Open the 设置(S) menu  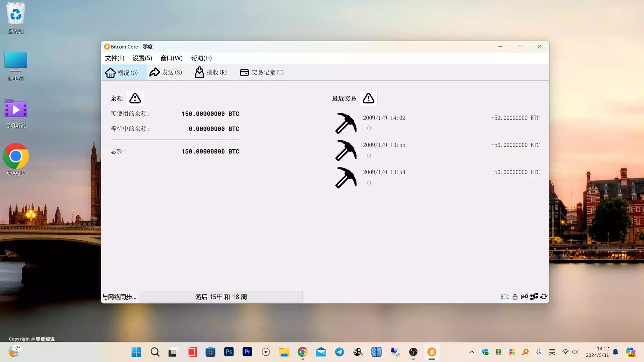click(x=142, y=58)
